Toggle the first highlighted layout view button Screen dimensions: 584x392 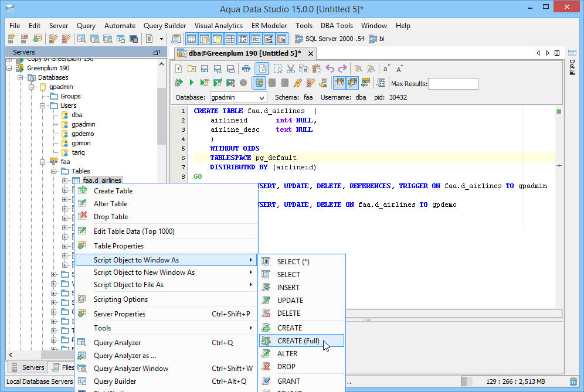coord(191,39)
